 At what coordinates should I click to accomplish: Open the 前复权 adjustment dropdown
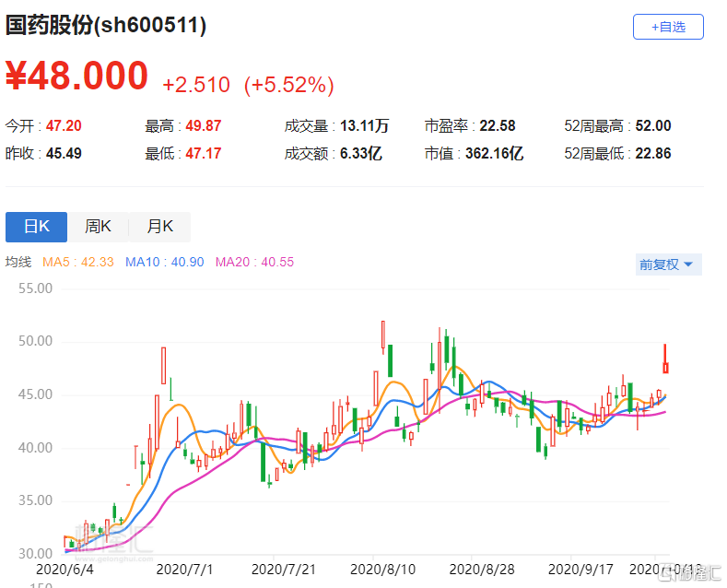668,265
